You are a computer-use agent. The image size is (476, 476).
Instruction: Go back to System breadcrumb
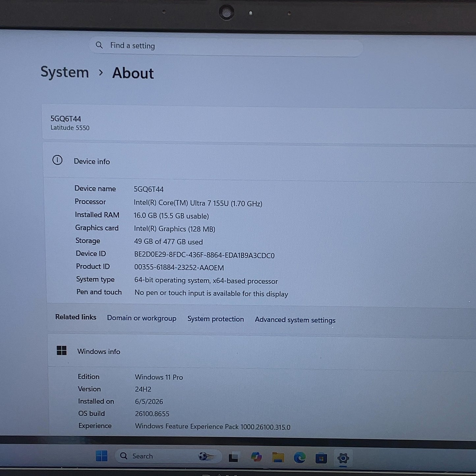click(65, 72)
